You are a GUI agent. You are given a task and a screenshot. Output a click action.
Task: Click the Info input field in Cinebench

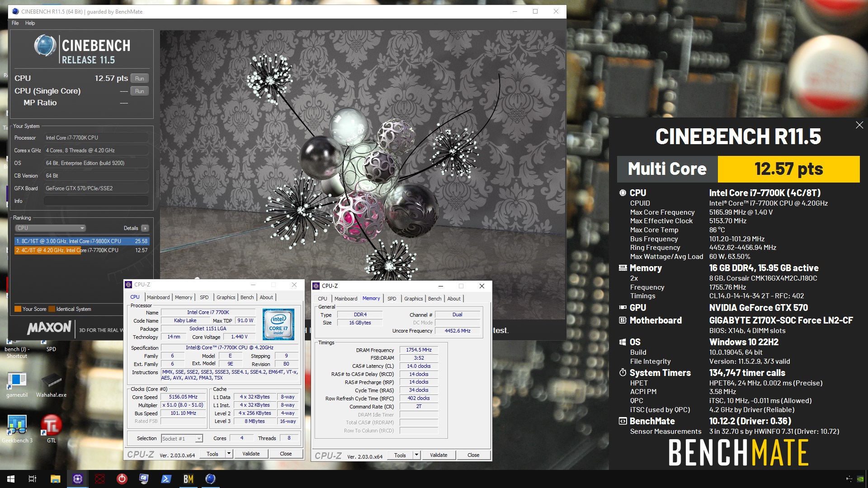pyautogui.click(x=96, y=201)
